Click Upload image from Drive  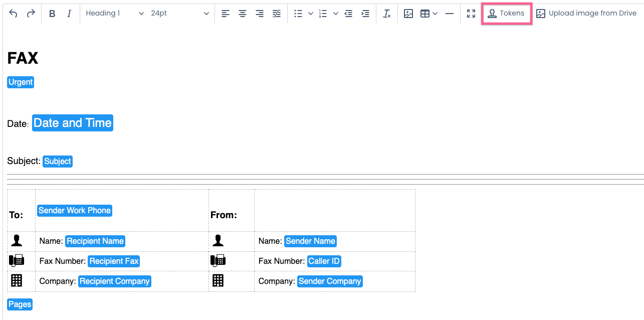click(586, 14)
